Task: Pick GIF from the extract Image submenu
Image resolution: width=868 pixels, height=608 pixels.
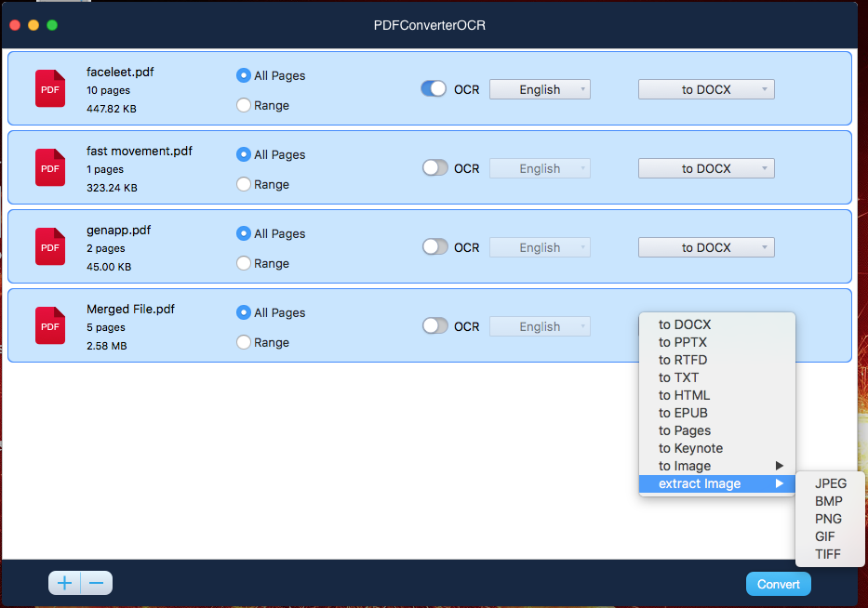Action: point(830,536)
